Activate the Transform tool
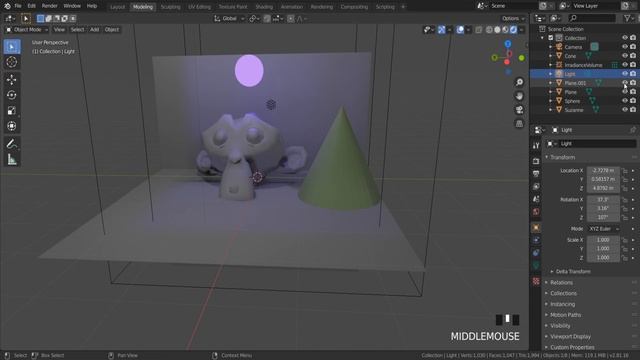The image size is (640, 360). coord(12,126)
